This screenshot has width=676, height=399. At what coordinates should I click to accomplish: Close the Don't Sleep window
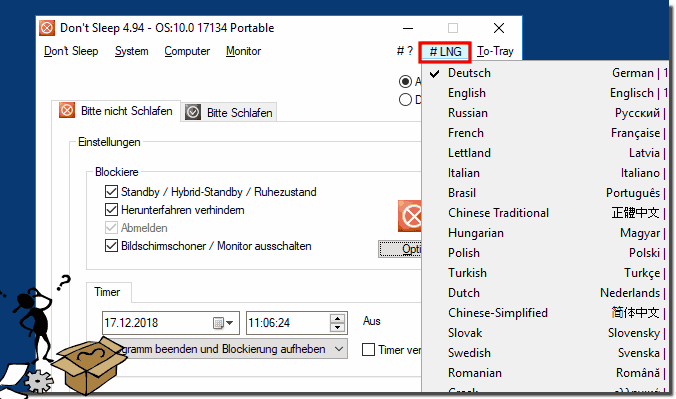point(499,28)
